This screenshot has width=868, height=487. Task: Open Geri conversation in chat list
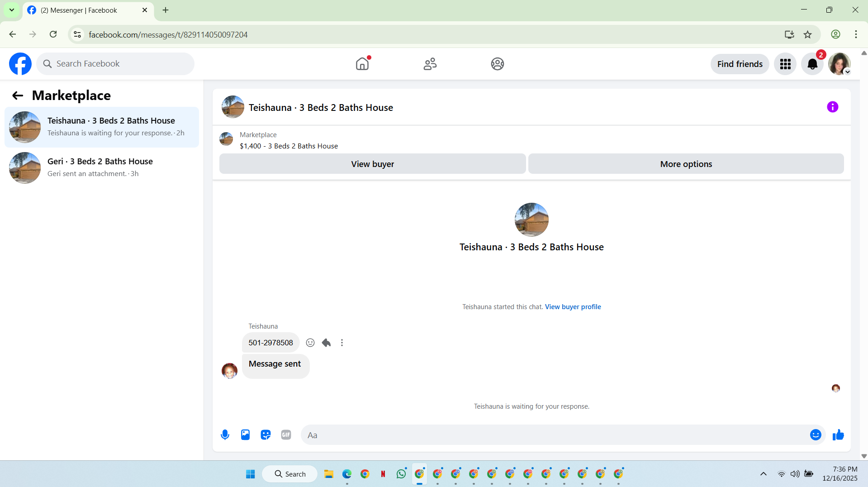pos(102,168)
